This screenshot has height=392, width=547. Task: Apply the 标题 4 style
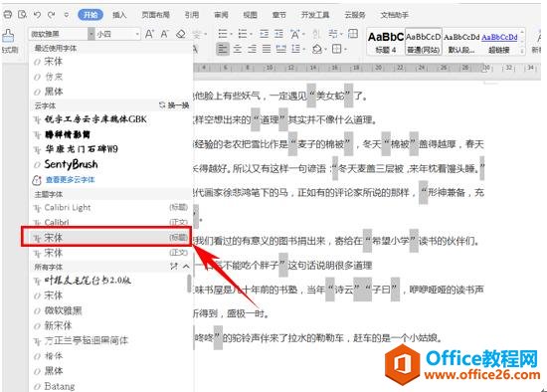[386, 42]
